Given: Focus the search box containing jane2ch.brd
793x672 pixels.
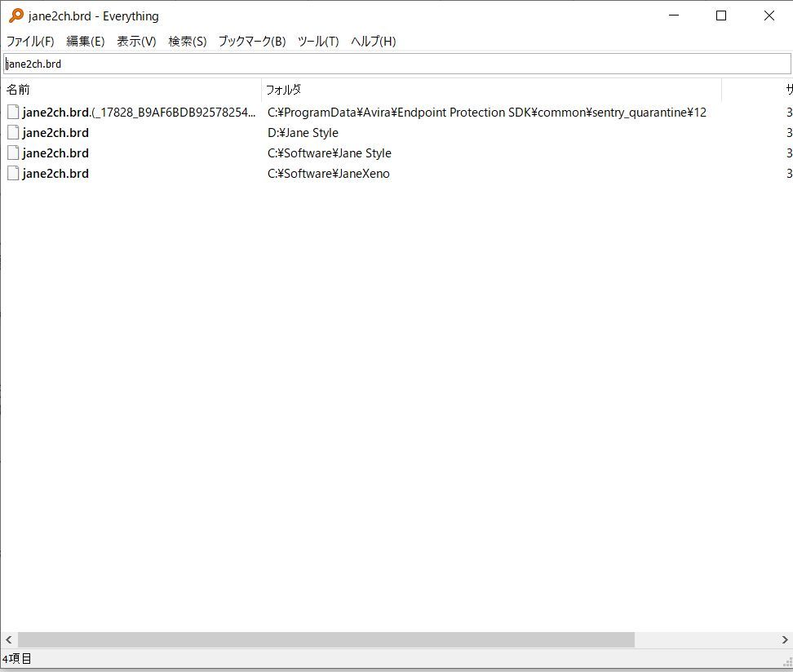Looking at the screenshot, I should pyautogui.click(x=397, y=64).
